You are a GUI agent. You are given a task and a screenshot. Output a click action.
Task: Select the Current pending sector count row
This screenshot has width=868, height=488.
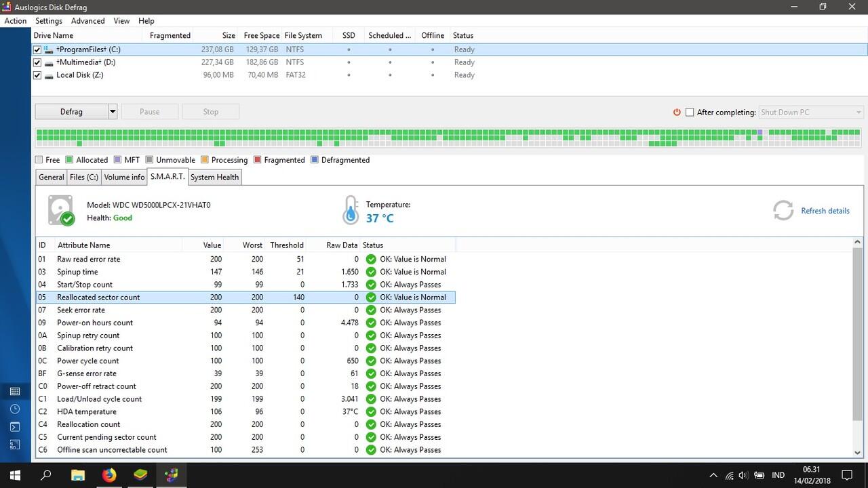(x=245, y=437)
